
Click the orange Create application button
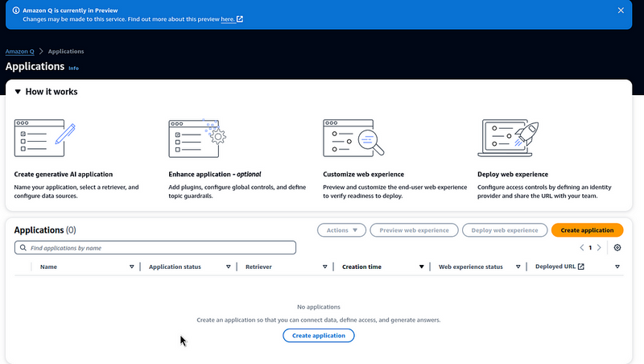click(x=587, y=230)
